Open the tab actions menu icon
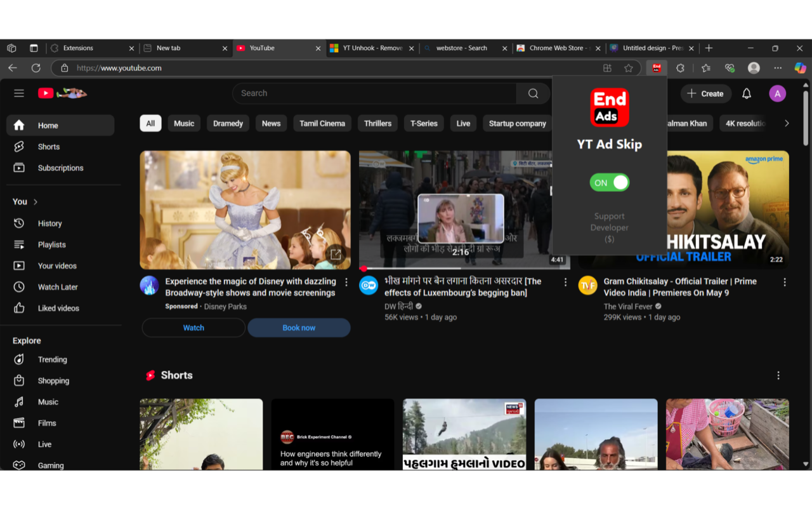The height and width of the screenshot is (508, 812). (x=34, y=48)
